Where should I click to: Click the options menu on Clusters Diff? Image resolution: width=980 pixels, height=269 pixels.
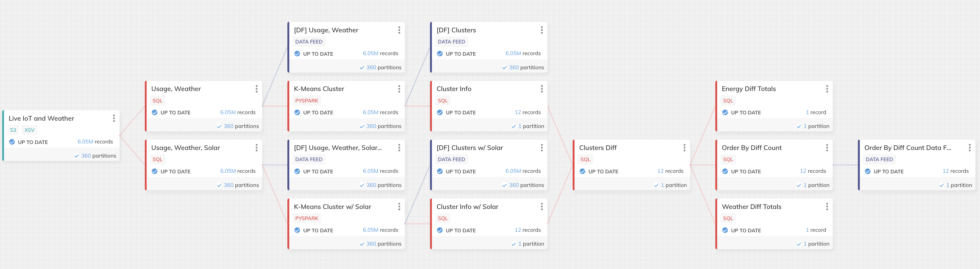(684, 148)
